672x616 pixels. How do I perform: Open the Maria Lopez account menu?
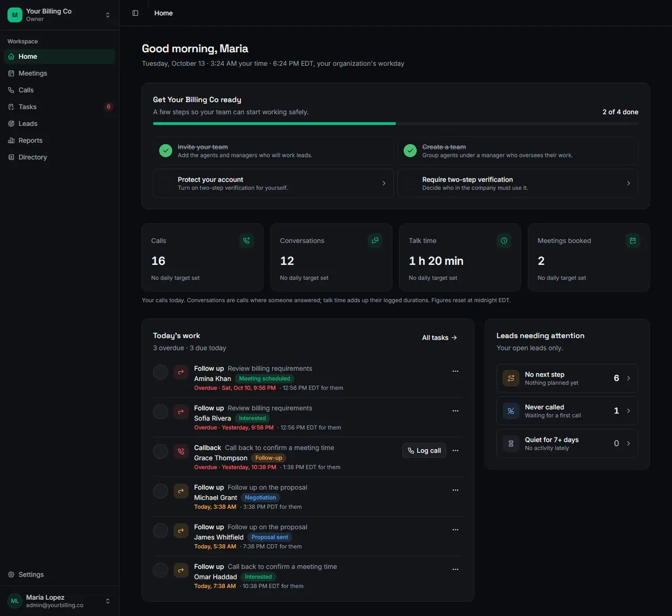tap(60, 601)
